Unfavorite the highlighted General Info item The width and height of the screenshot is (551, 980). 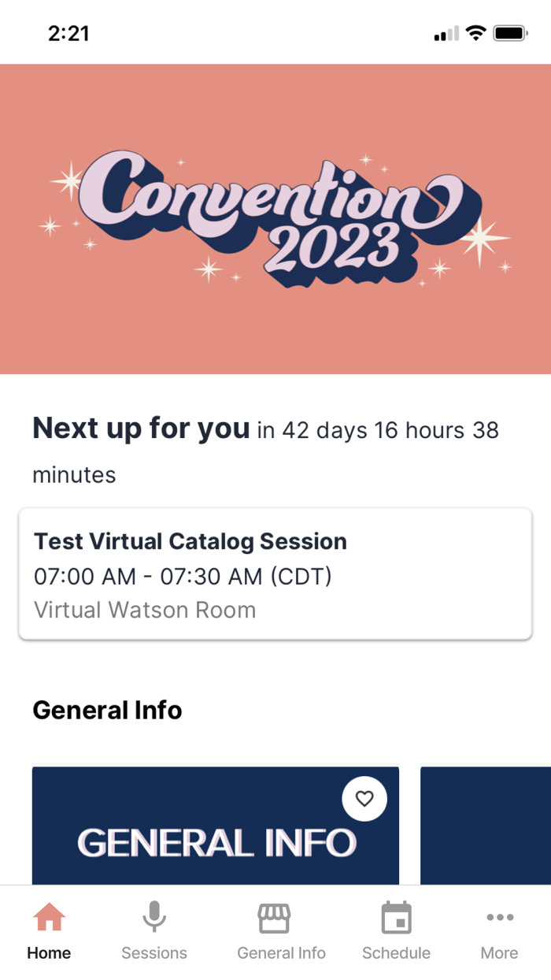[x=364, y=798]
